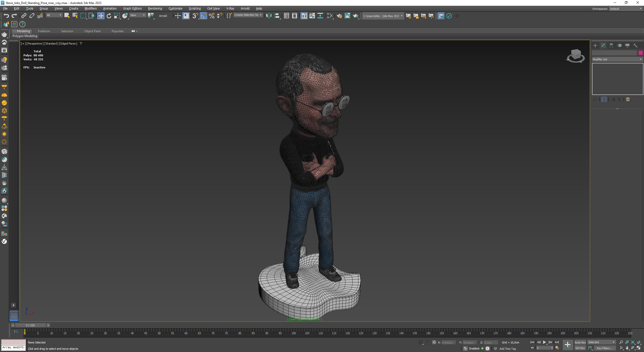Expand Create Selection Set dropdown
This screenshot has height=352, width=644.
248,15
